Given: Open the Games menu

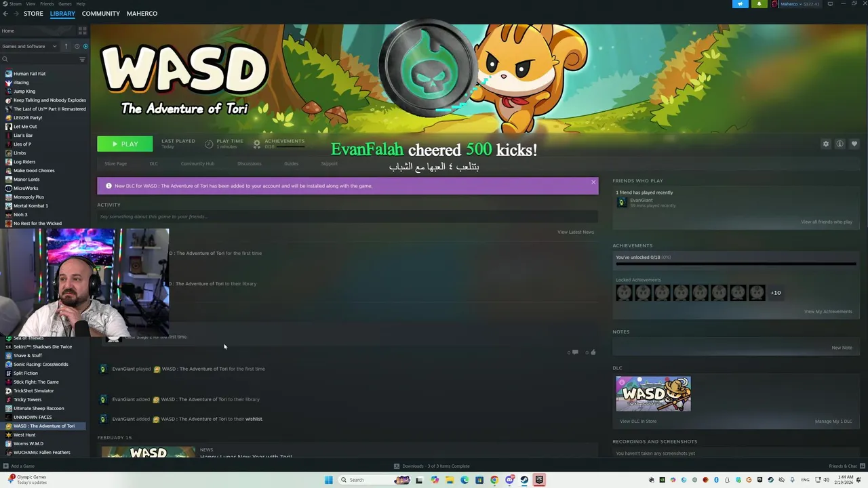Looking at the screenshot, I should click(65, 4).
